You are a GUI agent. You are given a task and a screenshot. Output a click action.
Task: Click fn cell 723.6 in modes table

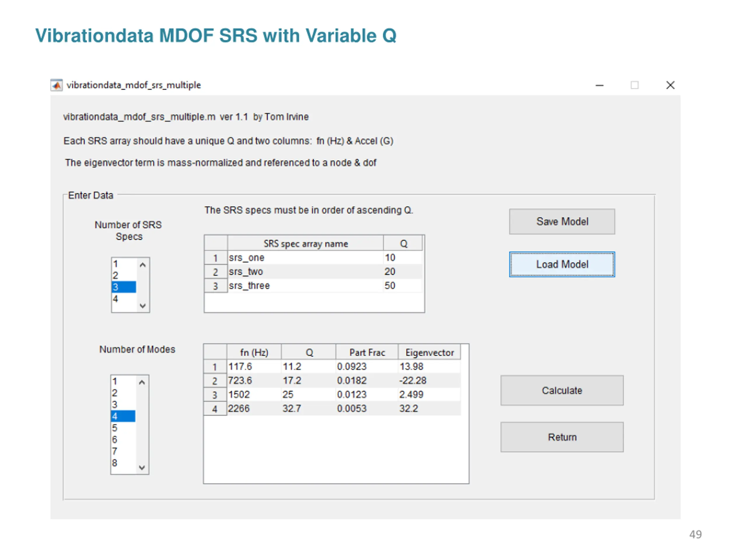pos(254,380)
